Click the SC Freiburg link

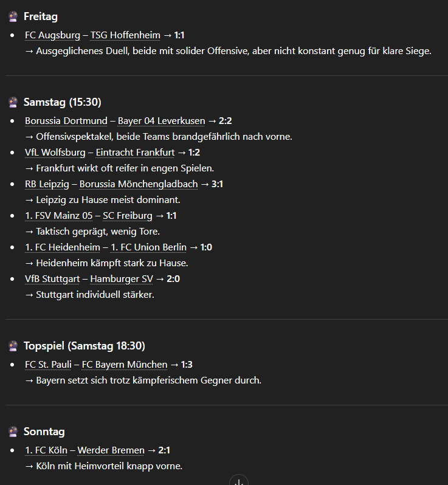[x=126, y=216]
